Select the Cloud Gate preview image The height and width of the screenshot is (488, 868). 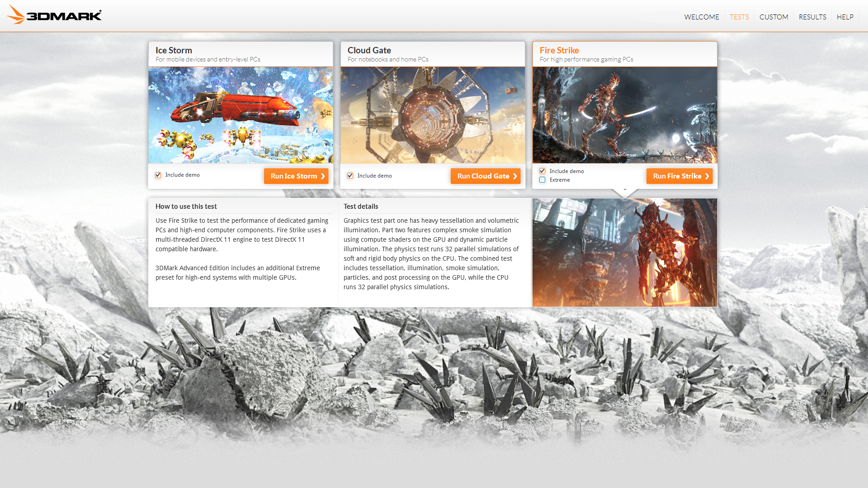coord(433,115)
